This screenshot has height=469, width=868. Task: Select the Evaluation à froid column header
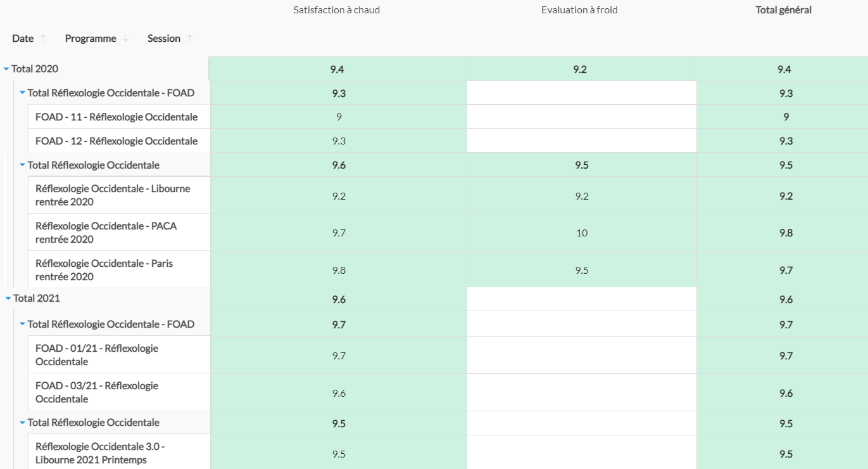click(x=579, y=10)
